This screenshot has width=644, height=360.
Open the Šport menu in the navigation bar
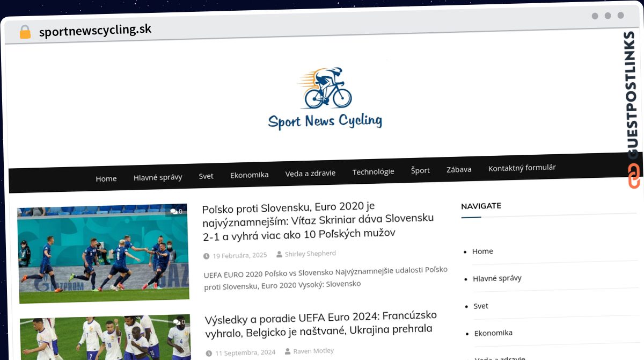pyautogui.click(x=420, y=170)
